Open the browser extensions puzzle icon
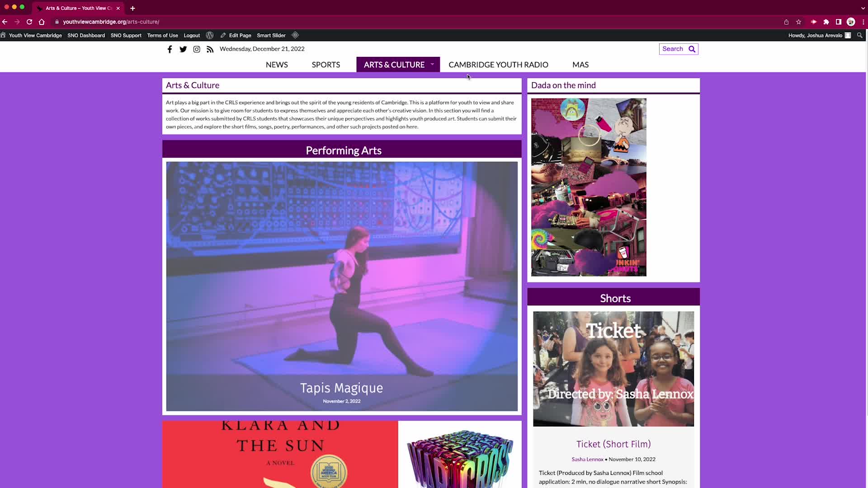868x488 pixels. 826,22
